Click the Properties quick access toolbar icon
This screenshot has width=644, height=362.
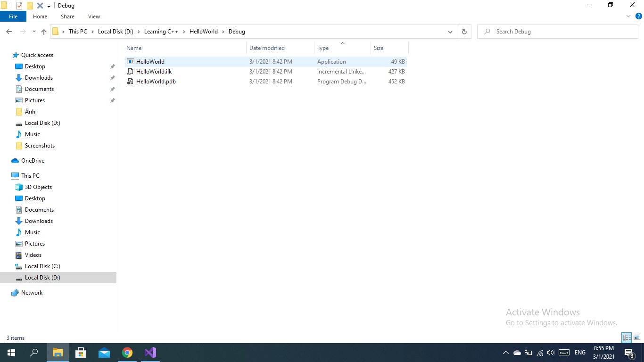pos(19,6)
